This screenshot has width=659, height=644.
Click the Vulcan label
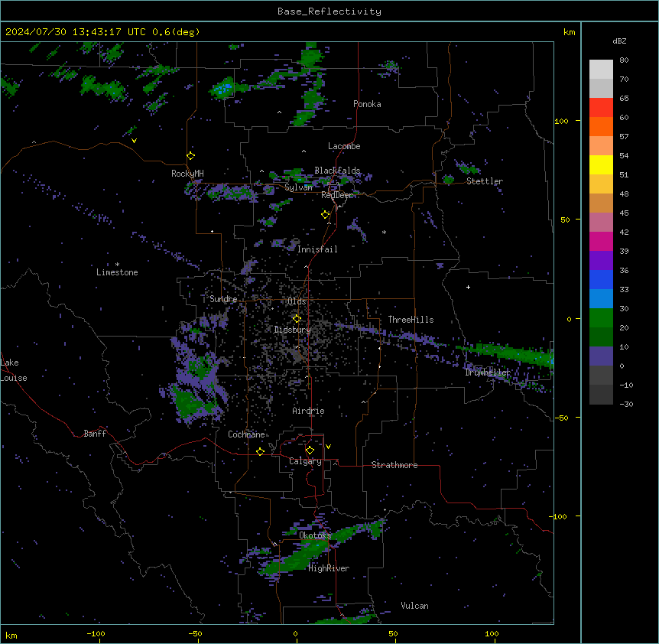[x=414, y=606]
